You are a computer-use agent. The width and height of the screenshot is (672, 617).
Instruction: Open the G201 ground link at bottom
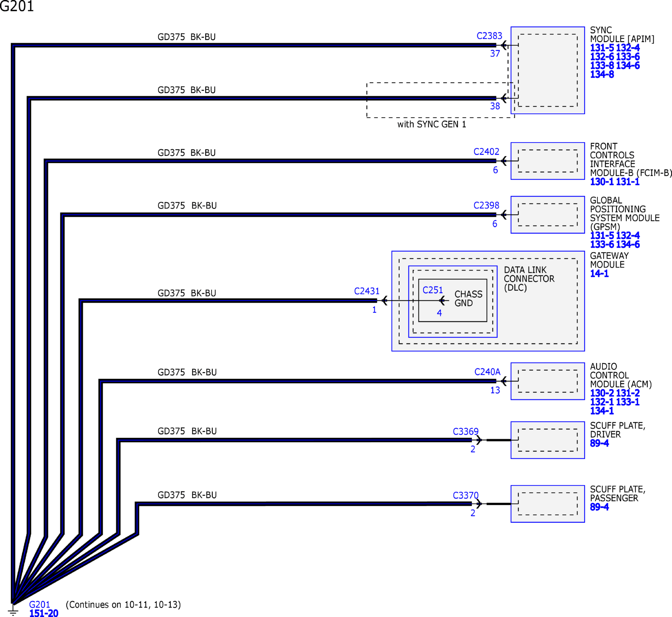[39, 605]
